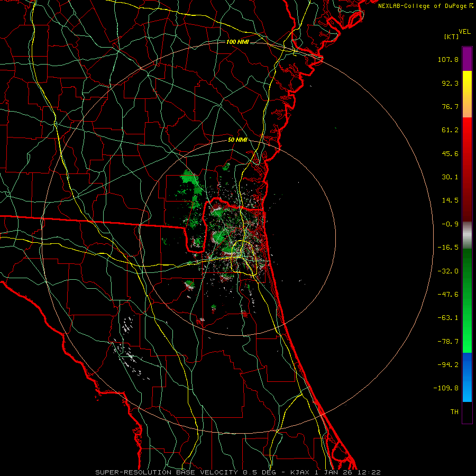This screenshot has height=476, width=476.
Task: Click the -63.1 velocity scale value
Action: (448, 318)
